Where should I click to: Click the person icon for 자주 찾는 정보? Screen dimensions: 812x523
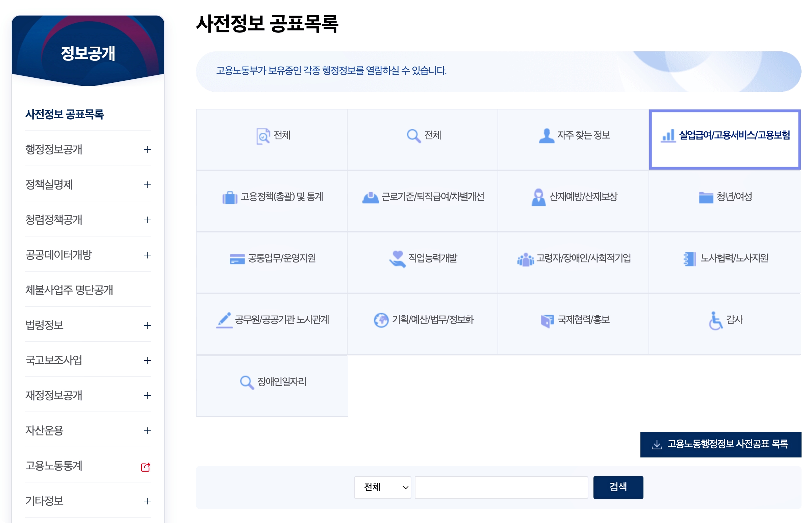pos(547,136)
